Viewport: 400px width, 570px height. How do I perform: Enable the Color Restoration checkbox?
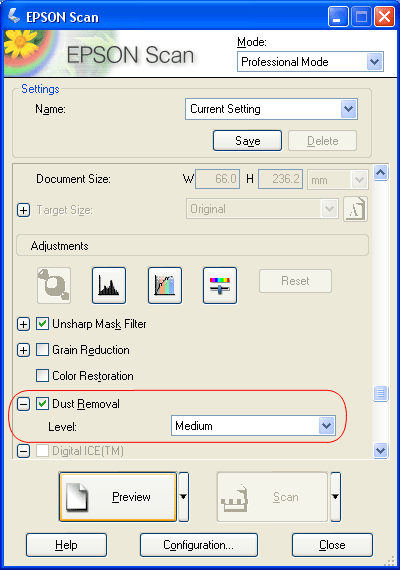point(42,376)
